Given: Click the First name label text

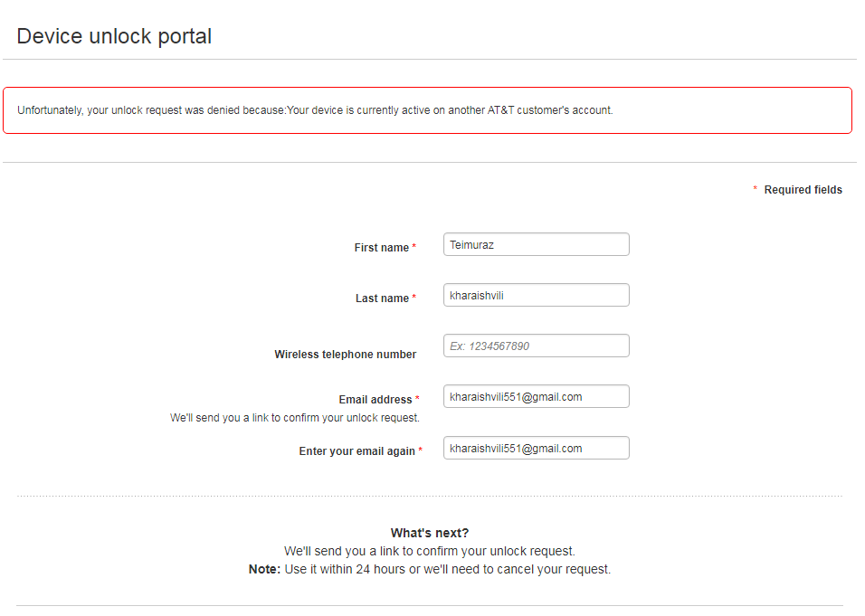Looking at the screenshot, I should tap(381, 248).
